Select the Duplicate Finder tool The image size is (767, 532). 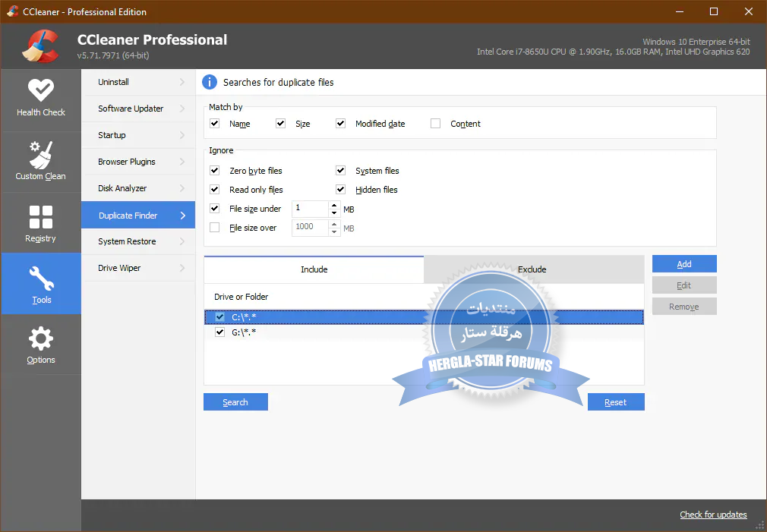coord(138,215)
